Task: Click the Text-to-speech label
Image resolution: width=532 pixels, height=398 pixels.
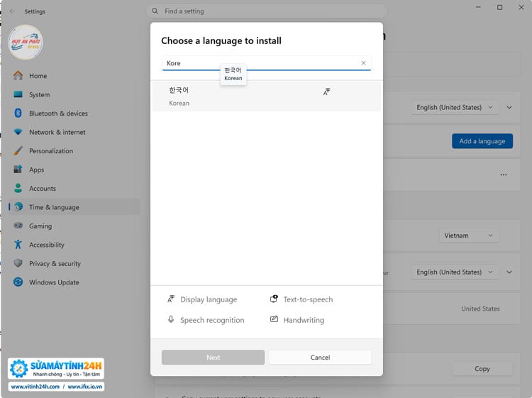Action: pyautogui.click(x=308, y=299)
